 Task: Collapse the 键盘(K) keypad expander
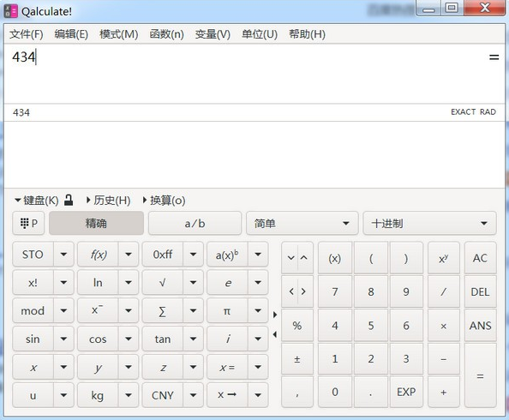pyautogui.click(x=36, y=200)
